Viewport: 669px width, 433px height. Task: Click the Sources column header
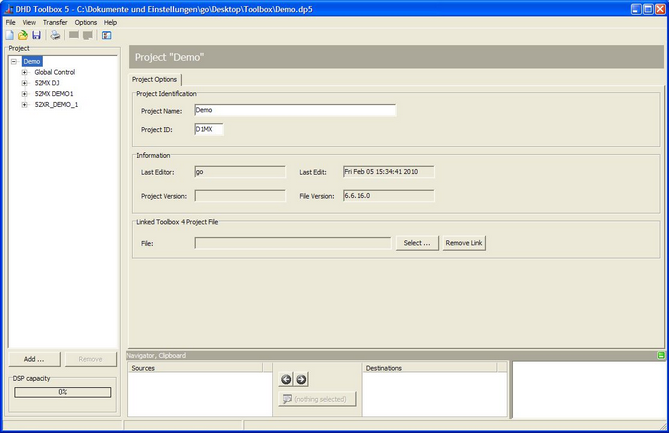[195, 368]
